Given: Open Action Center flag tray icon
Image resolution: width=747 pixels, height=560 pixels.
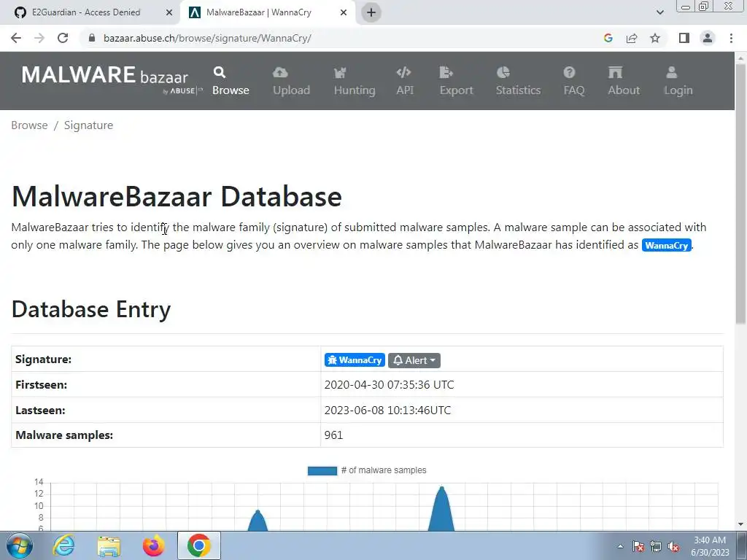Looking at the screenshot, I should tap(638, 547).
